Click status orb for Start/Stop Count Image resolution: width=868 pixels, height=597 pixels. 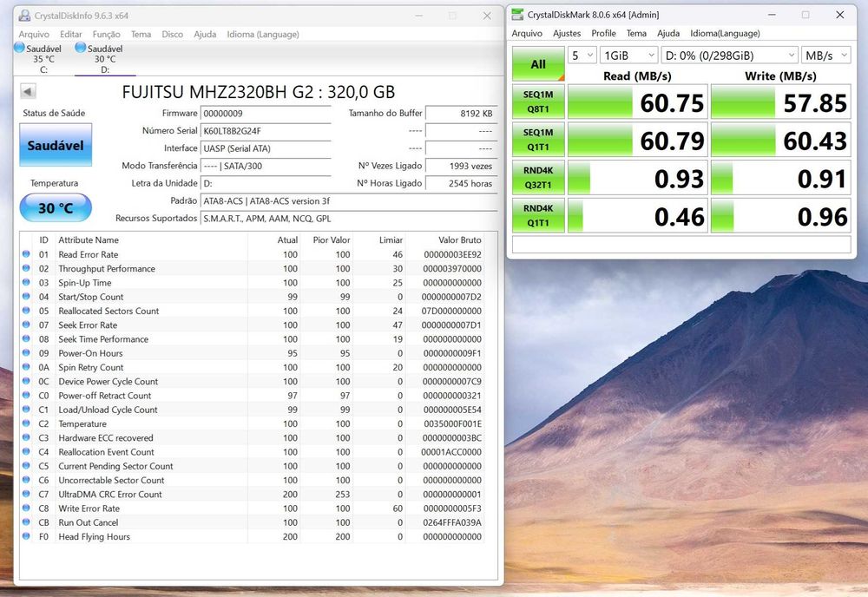(26, 296)
